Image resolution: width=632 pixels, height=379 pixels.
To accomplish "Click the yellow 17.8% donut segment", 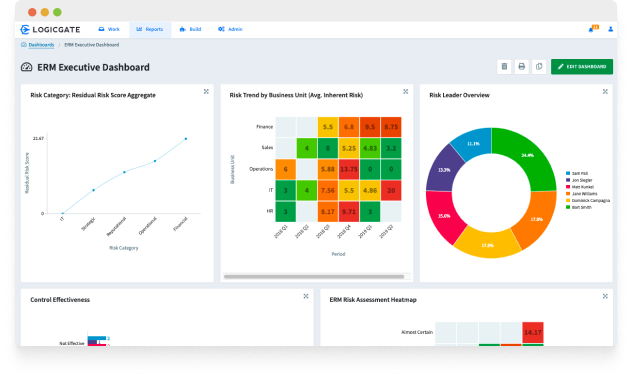I will pos(487,245).
